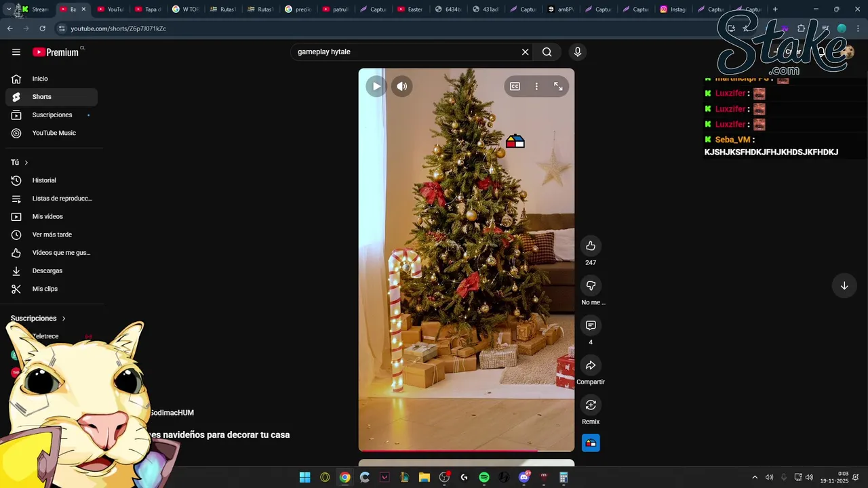Open Historial in the sidebar

(x=52, y=180)
